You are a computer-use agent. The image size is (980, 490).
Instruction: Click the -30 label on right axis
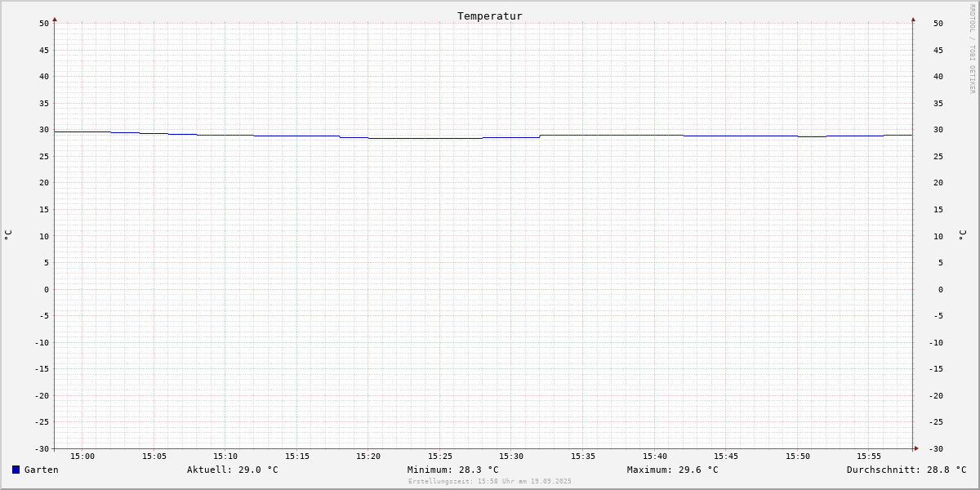(936, 449)
